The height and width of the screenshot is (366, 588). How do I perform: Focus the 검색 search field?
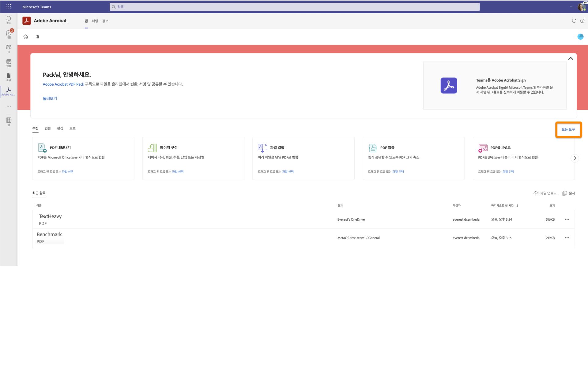click(295, 7)
